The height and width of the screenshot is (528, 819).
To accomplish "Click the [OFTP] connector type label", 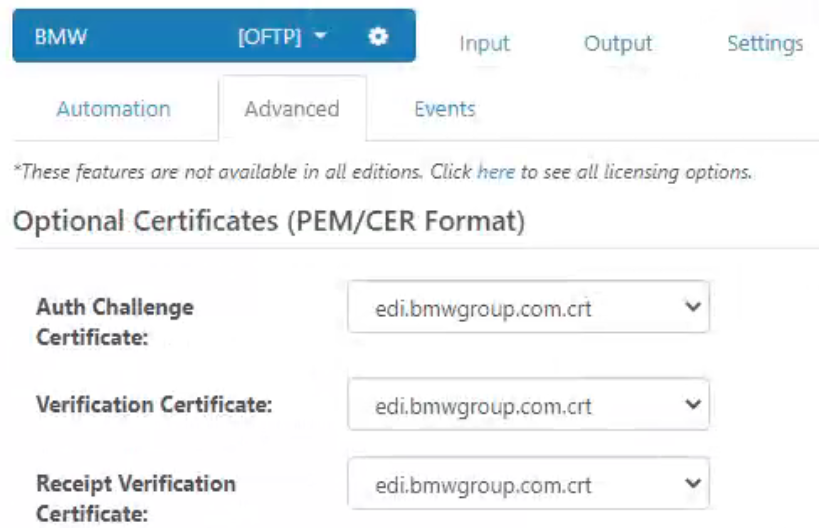I will pos(270,37).
